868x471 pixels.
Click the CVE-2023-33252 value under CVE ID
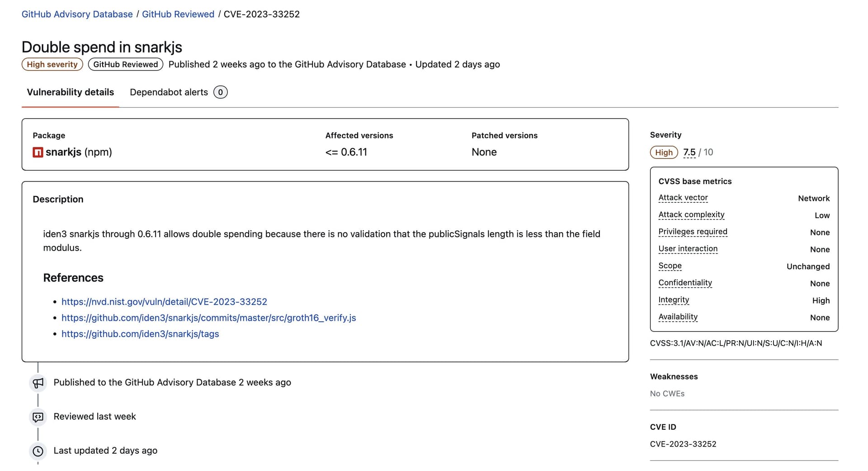(683, 444)
